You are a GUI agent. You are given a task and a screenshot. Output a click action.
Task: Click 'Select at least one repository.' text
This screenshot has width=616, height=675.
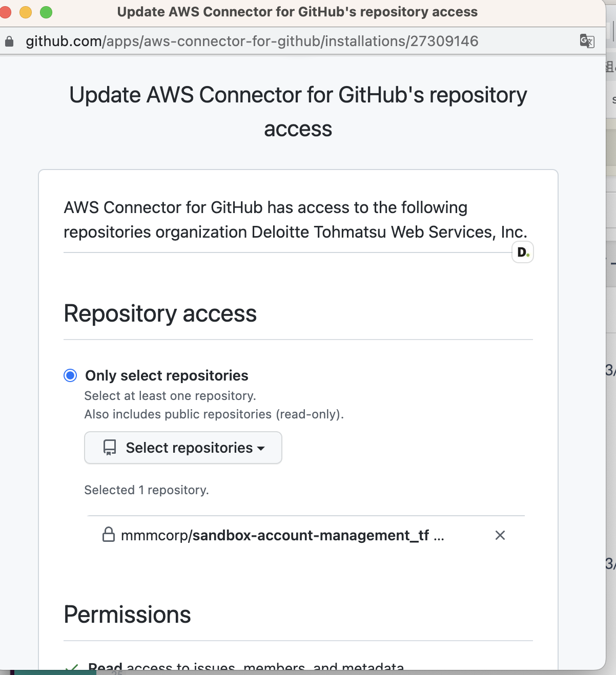coord(170,396)
